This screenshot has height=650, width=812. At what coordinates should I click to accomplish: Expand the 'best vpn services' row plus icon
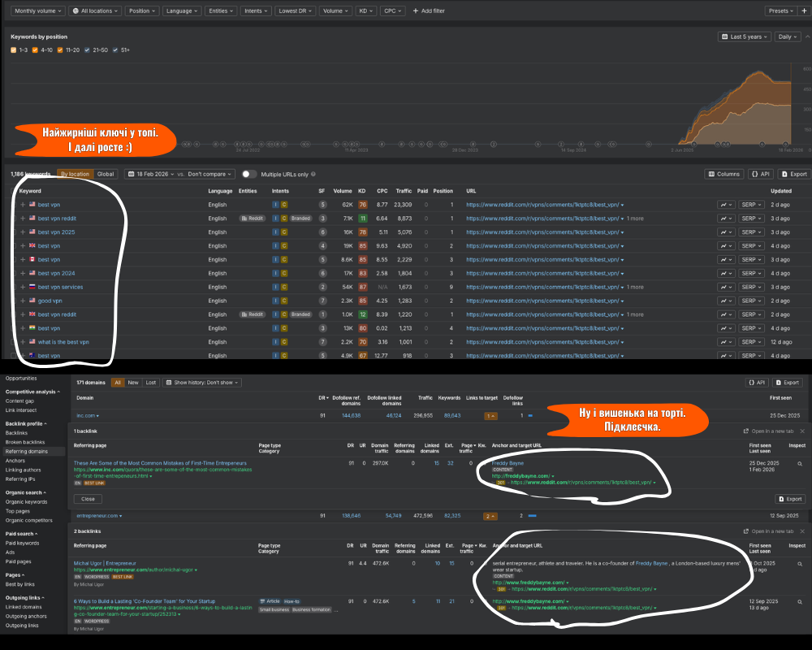pos(23,287)
